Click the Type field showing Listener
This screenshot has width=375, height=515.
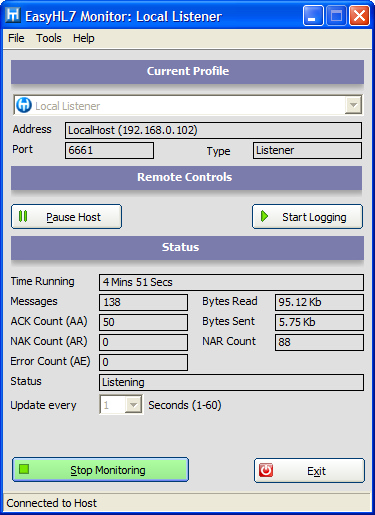click(307, 150)
